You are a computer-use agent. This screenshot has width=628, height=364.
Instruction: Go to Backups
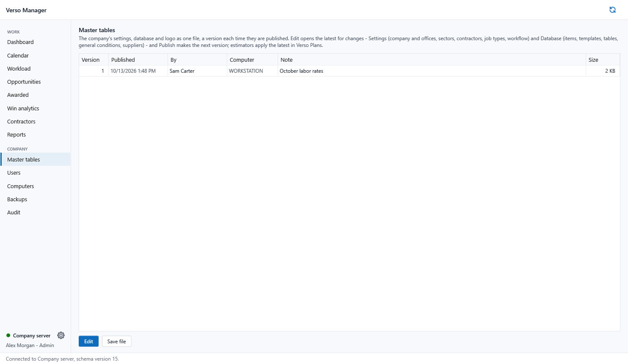[36, 199]
